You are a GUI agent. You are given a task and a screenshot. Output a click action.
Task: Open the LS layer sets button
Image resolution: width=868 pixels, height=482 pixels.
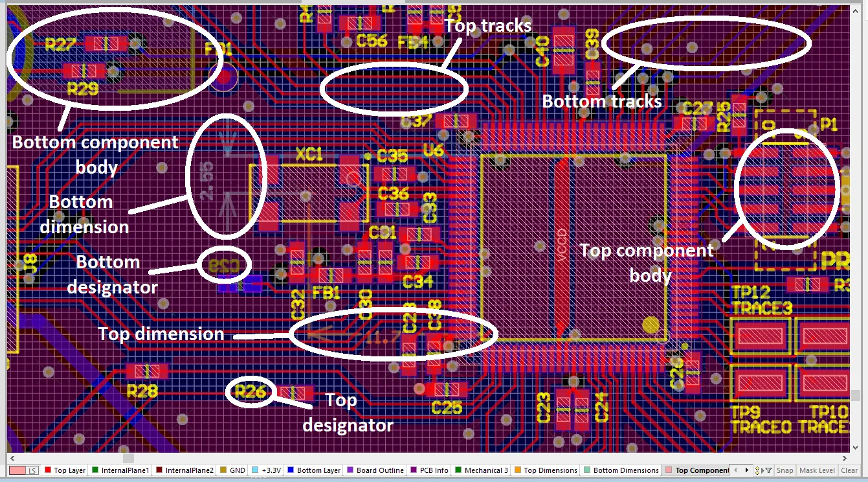tap(24, 471)
